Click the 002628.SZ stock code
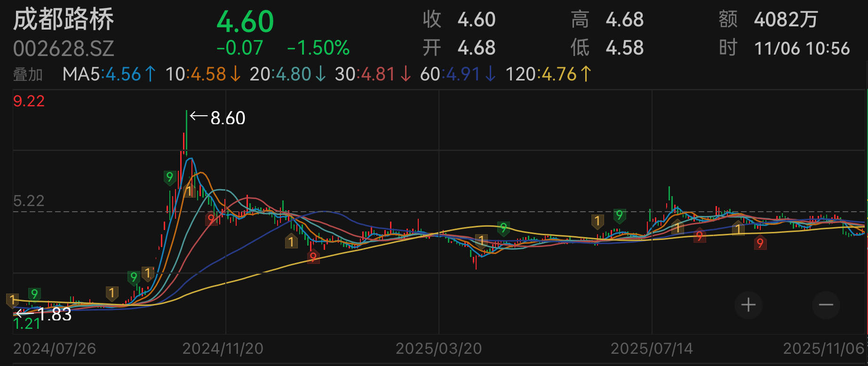Image resolution: width=868 pixels, height=366 pixels. tap(64, 48)
